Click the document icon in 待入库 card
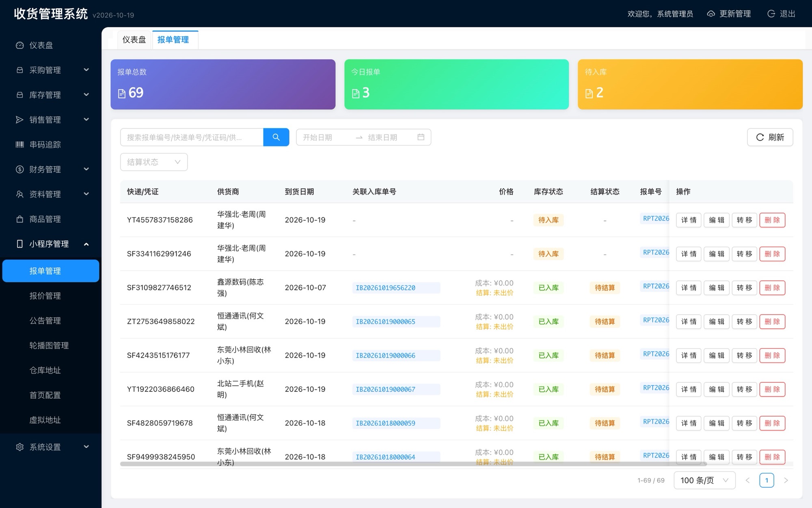 click(x=589, y=93)
